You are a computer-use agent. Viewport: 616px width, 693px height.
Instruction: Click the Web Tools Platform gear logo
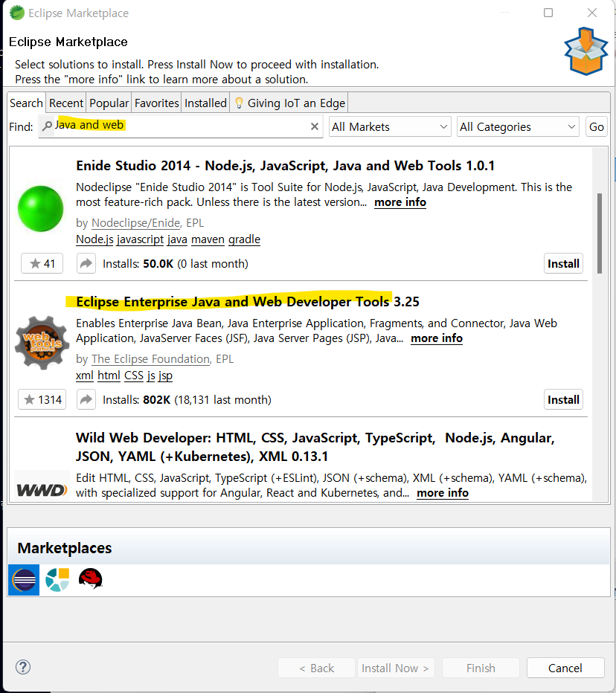click(42, 343)
